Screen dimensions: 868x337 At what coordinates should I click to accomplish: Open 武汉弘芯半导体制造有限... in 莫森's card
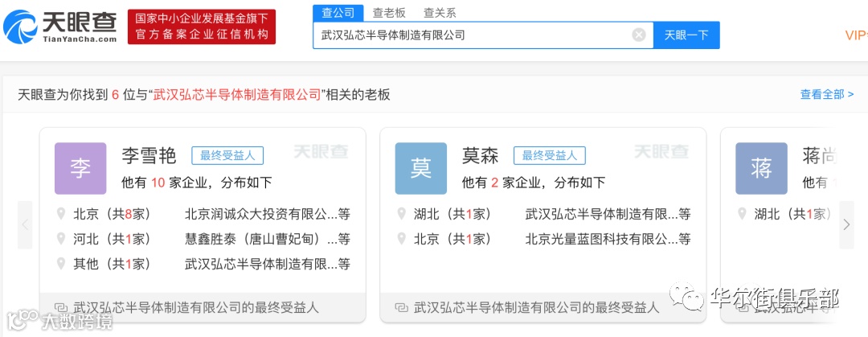tap(608, 214)
